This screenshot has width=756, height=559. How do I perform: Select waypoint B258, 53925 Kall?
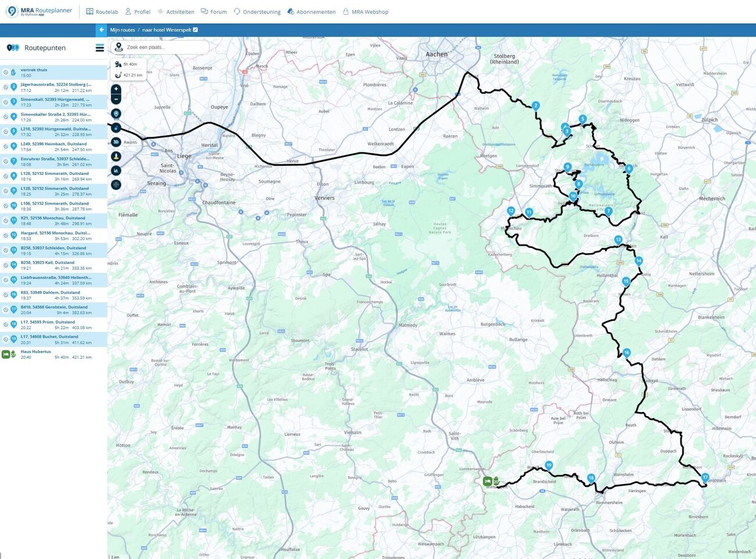pos(54,265)
